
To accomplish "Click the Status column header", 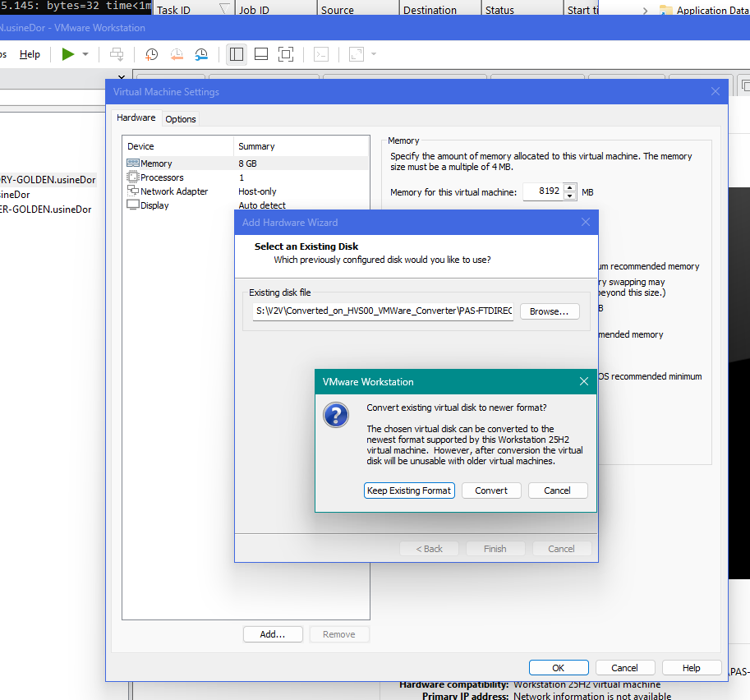I will [522, 8].
